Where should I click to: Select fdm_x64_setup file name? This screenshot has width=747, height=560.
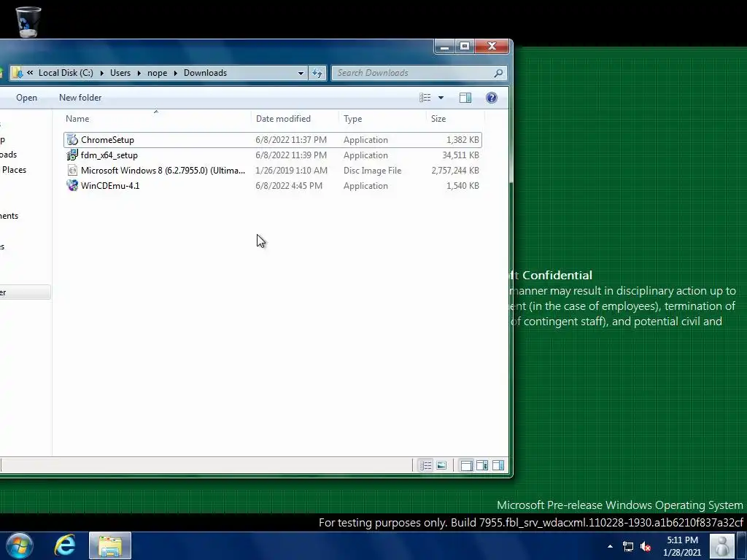click(109, 155)
